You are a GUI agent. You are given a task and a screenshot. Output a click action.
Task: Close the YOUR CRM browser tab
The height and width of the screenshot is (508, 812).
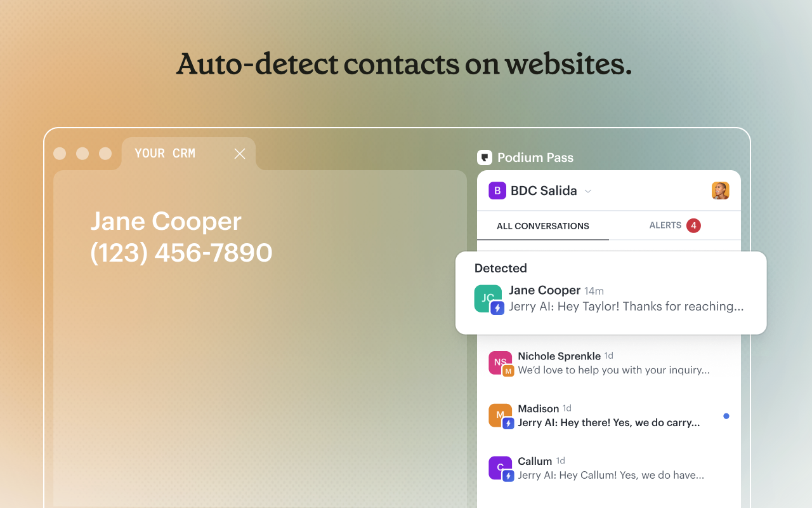click(x=240, y=154)
